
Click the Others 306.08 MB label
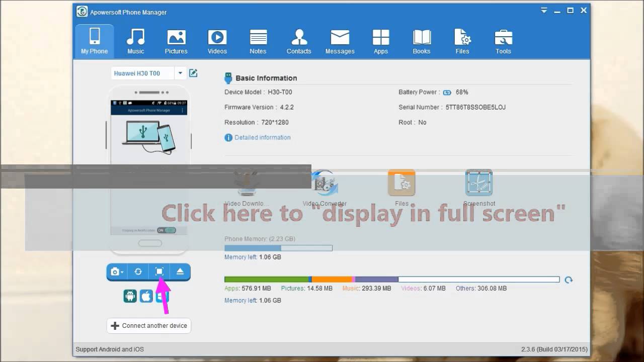click(481, 289)
